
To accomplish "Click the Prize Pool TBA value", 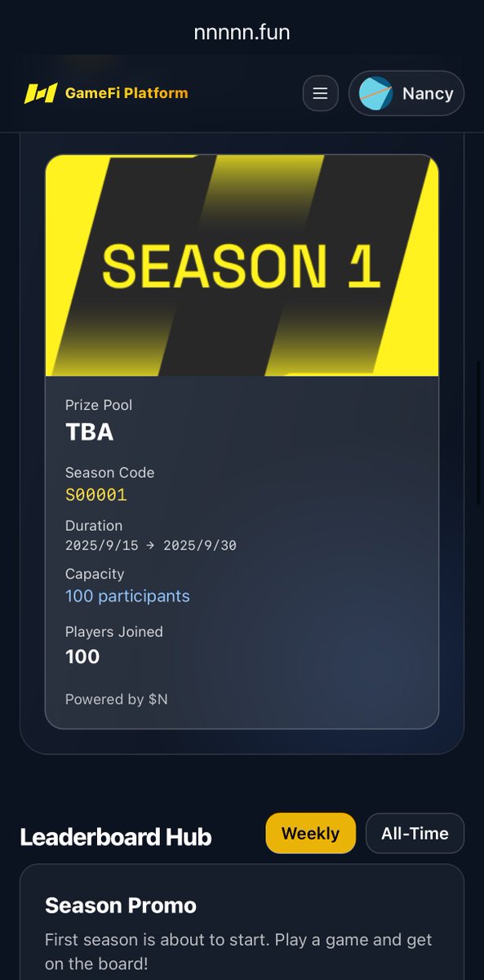I will (x=90, y=432).
